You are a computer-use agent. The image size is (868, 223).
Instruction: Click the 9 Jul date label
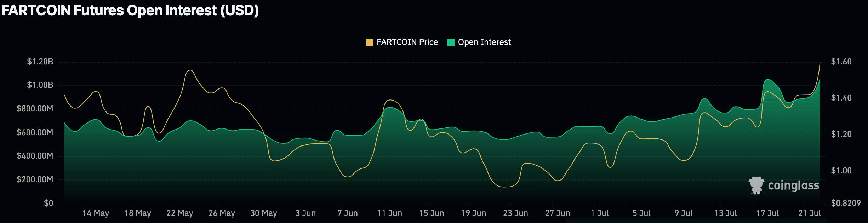[684, 213]
